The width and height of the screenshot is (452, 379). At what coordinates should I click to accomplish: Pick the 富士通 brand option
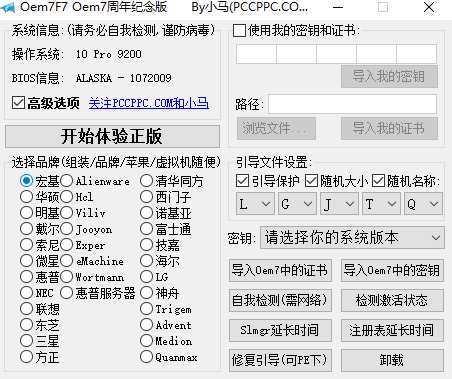coord(146,229)
